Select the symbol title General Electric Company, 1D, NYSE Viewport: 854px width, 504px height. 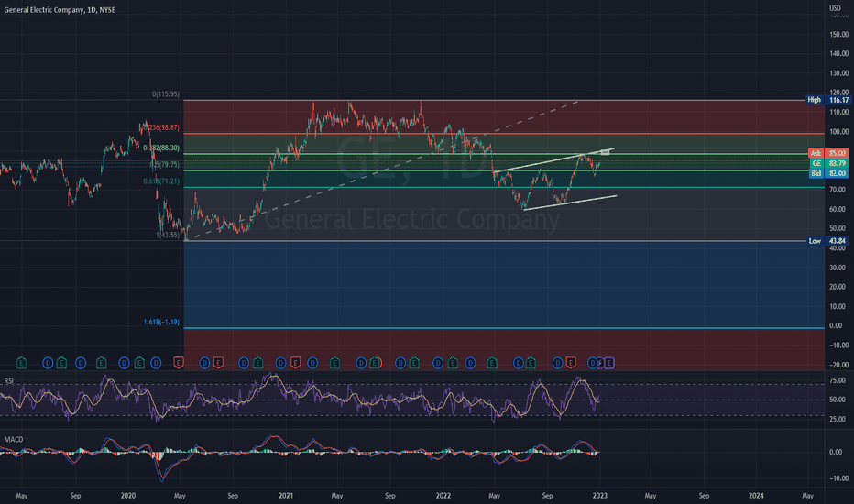[60, 10]
